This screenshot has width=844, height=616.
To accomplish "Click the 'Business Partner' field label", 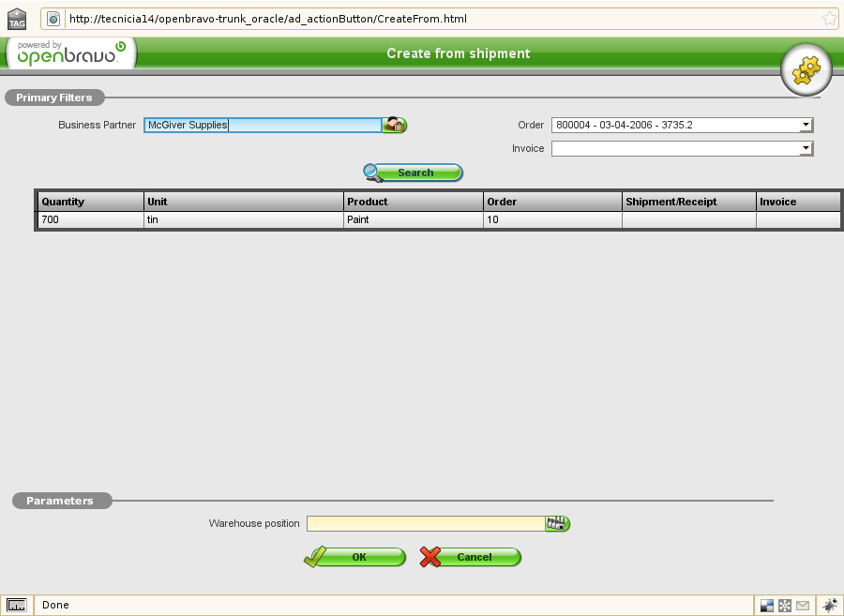I will point(97,125).
